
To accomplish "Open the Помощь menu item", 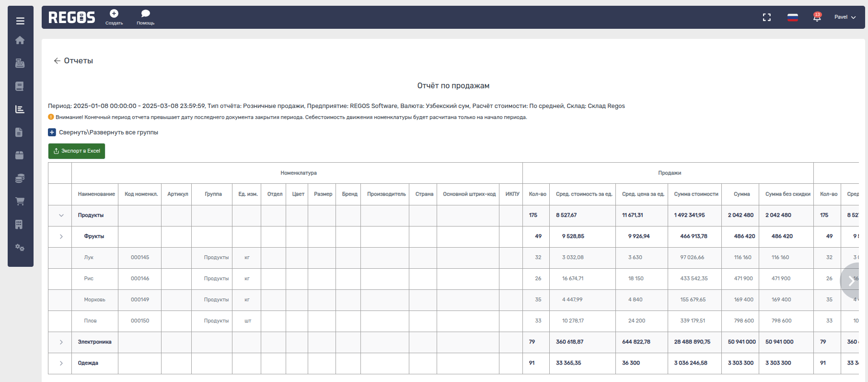I will pos(146,17).
